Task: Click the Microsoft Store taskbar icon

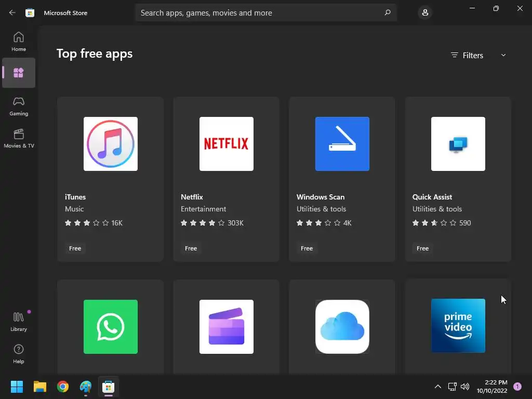Action: coord(109,387)
